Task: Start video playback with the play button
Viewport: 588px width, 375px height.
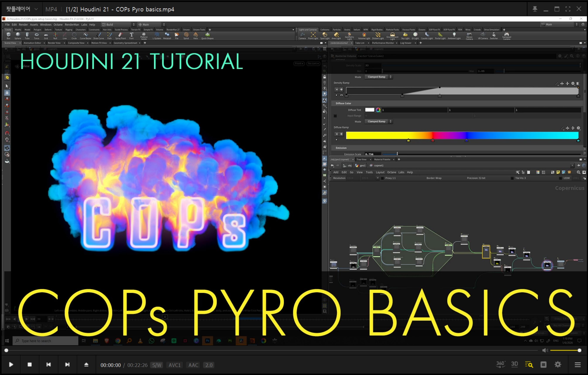Action: point(11,365)
